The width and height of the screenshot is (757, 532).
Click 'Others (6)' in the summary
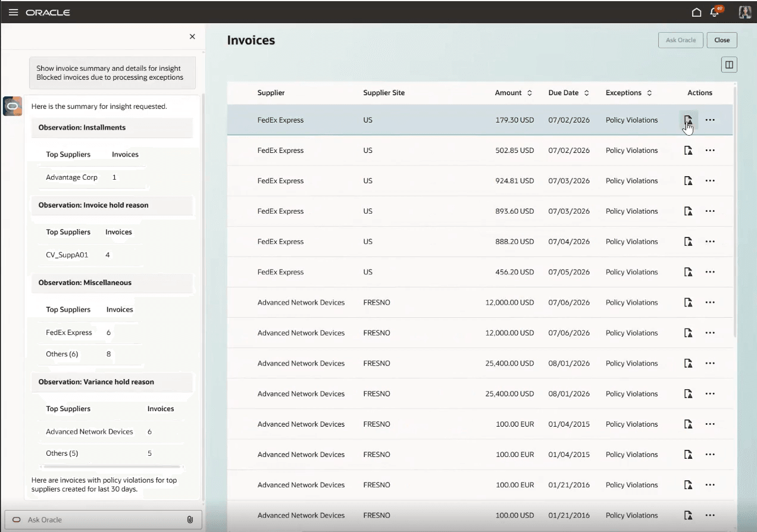62,354
